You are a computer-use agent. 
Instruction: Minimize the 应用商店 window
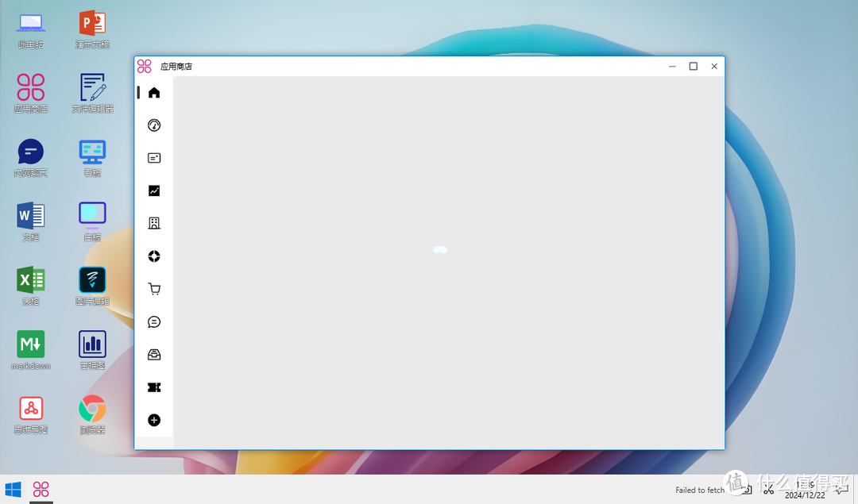(x=672, y=66)
